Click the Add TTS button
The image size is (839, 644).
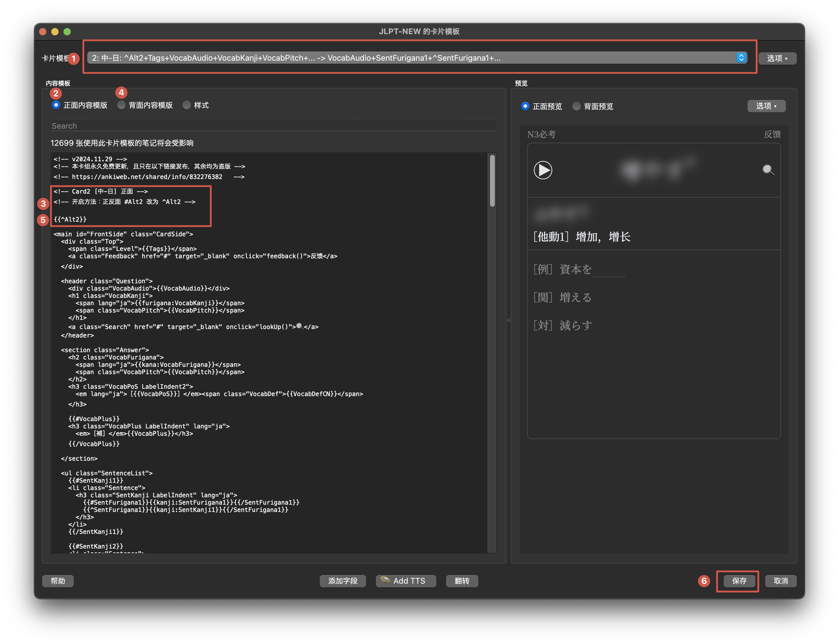coord(406,581)
